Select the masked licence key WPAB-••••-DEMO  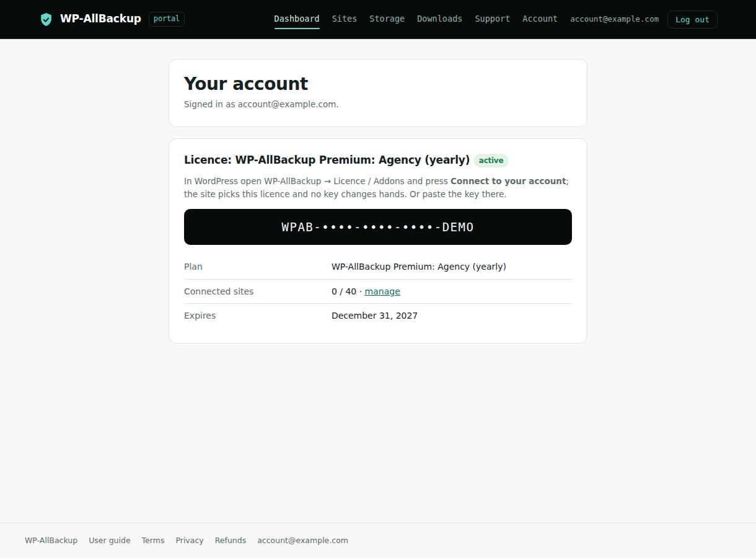pyautogui.click(x=378, y=227)
